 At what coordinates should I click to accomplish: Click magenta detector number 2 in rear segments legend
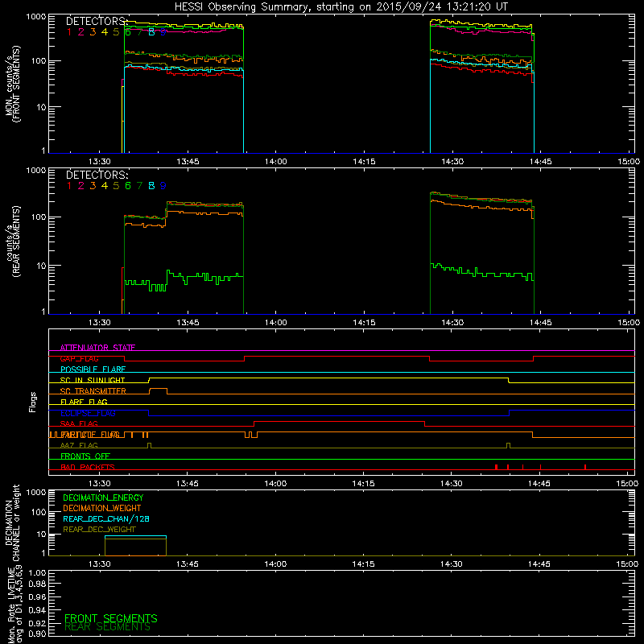click(x=81, y=186)
